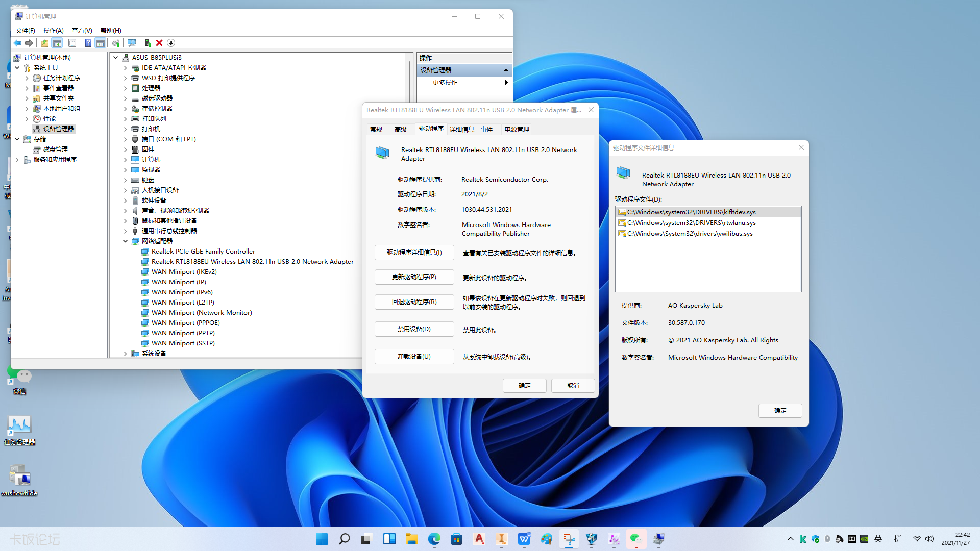
Task: Switch to the 详细信息 tab
Action: coord(462,130)
